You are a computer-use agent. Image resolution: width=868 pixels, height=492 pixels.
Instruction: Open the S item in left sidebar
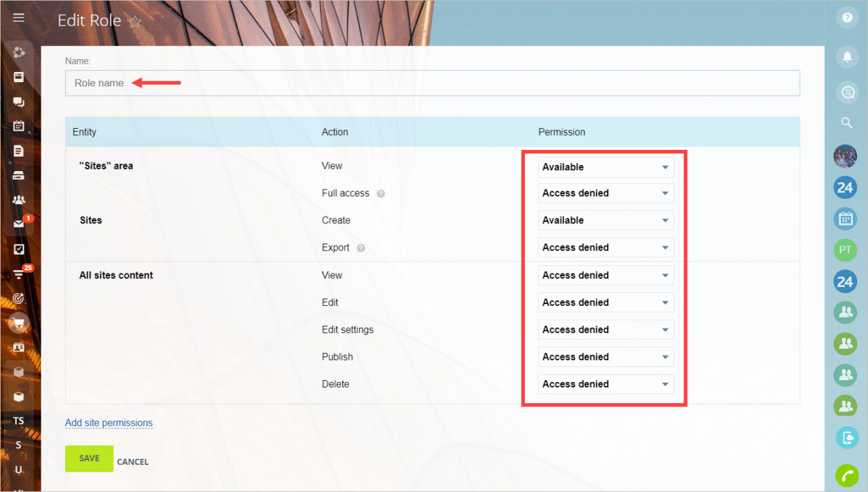pyautogui.click(x=18, y=445)
